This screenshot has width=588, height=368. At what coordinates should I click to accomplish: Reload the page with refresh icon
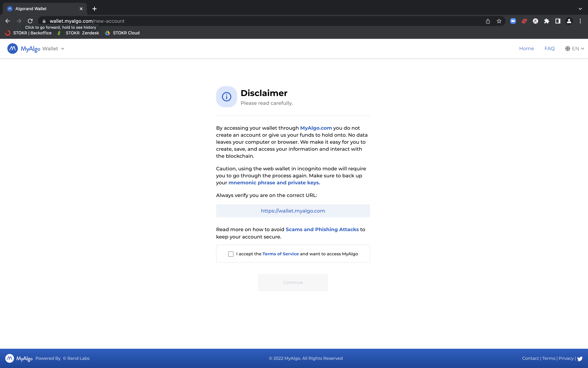tap(30, 21)
